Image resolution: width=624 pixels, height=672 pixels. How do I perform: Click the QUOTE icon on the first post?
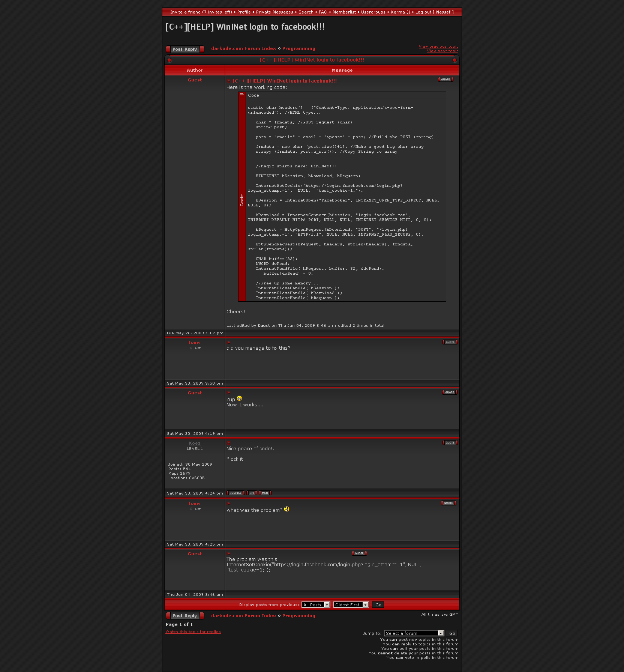pyautogui.click(x=445, y=80)
